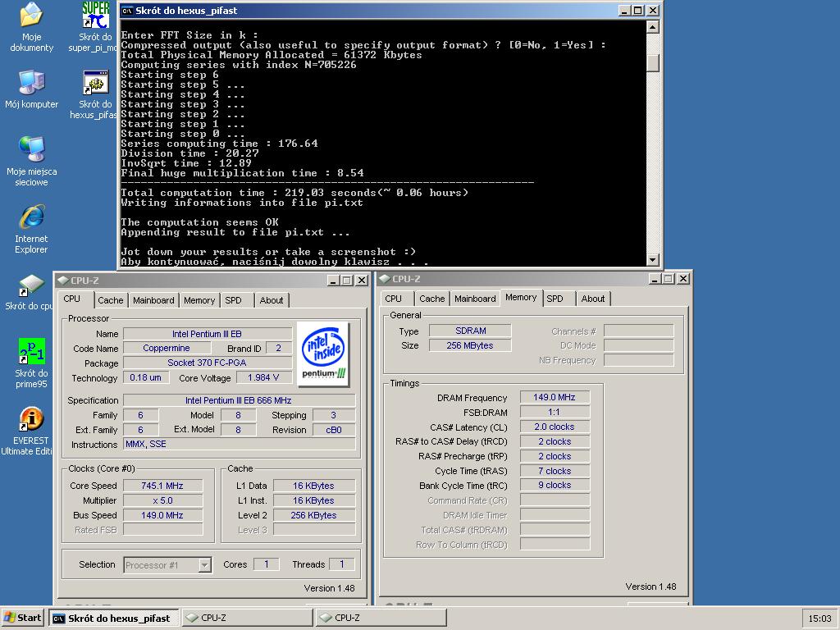Click the Level 2 cache value 256 KBytes
This screenshot has height=630, width=840.
[x=314, y=515]
